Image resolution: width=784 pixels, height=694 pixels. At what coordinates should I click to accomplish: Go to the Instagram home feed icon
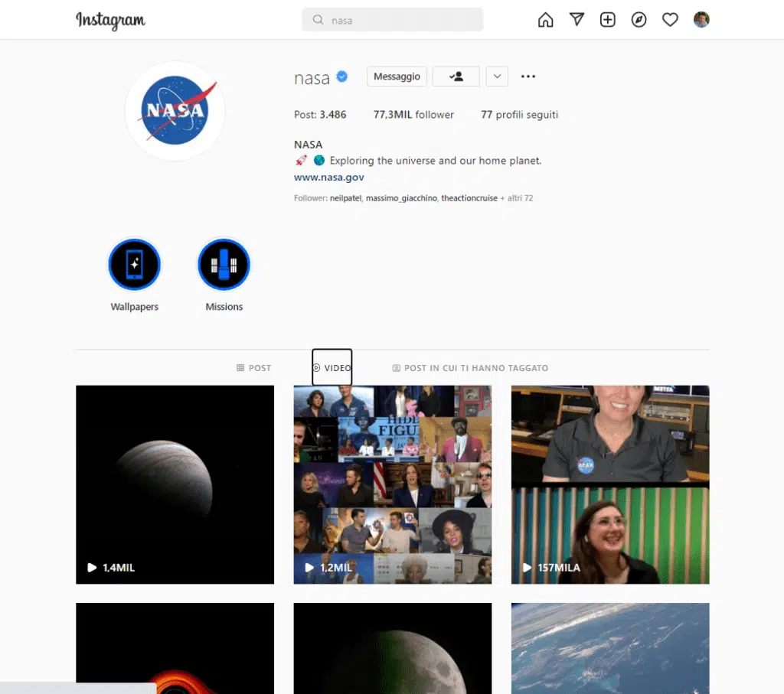pyautogui.click(x=545, y=20)
